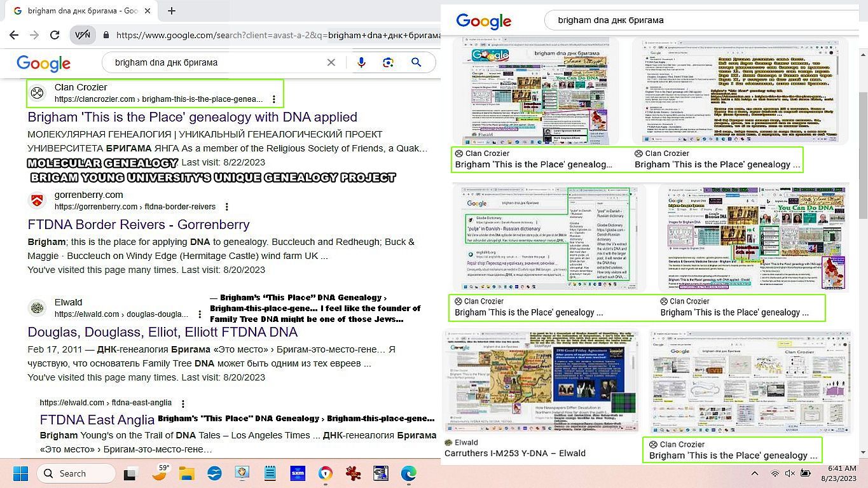The width and height of the screenshot is (868, 488).
Task: Open the three-dot menu for the ftdna-east-anglia result
Action: click(x=183, y=403)
